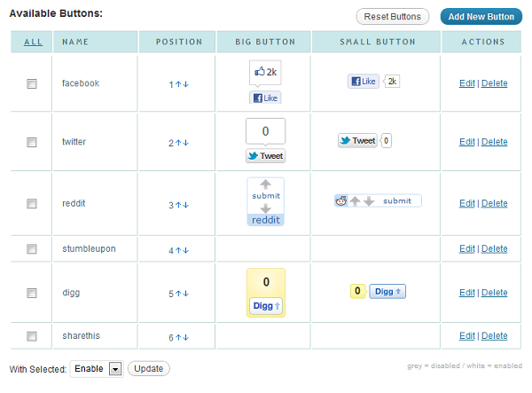Click the name 'stumbleupon'
This screenshot has width=532, height=393.
89,248
